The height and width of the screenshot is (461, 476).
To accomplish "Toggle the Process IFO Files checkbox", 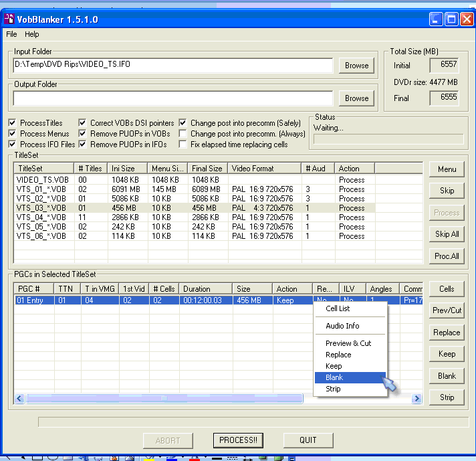I will [x=13, y=144].
